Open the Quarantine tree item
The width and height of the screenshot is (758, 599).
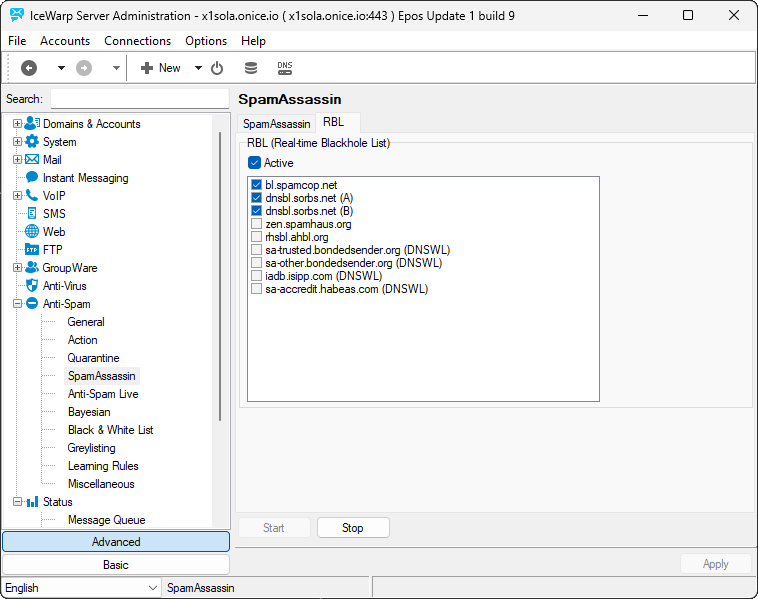pos(94,358)
